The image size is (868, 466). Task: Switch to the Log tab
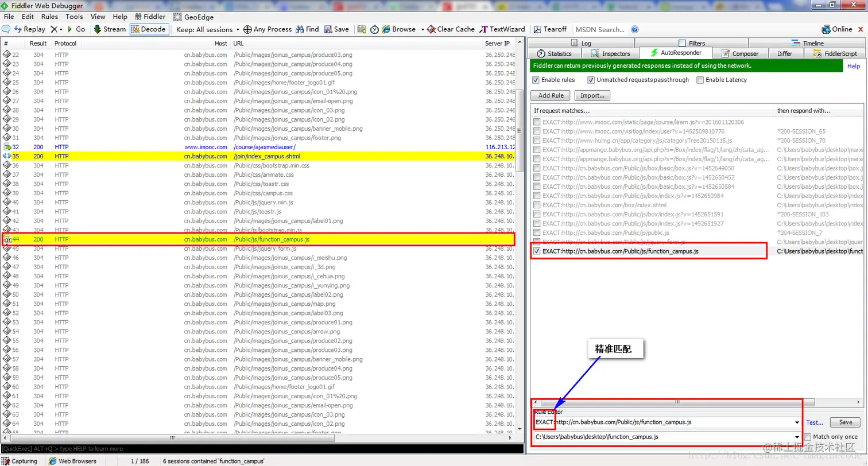point(581,43)
